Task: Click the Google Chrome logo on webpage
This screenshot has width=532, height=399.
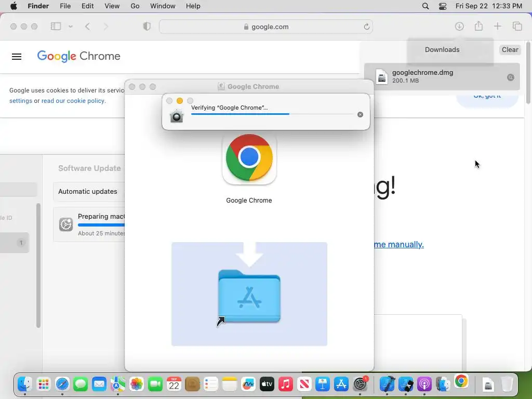Action: (x=79, y=56)
